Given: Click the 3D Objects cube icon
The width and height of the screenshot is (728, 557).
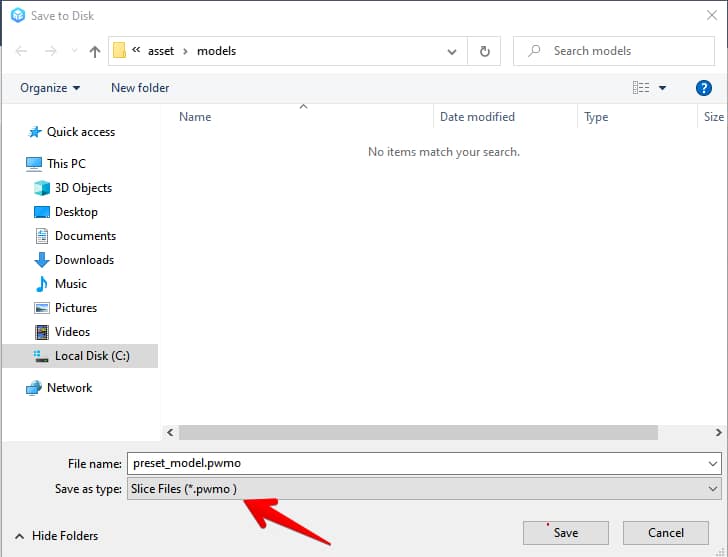Looking at the screenshot, I should [x=42, y=188].
